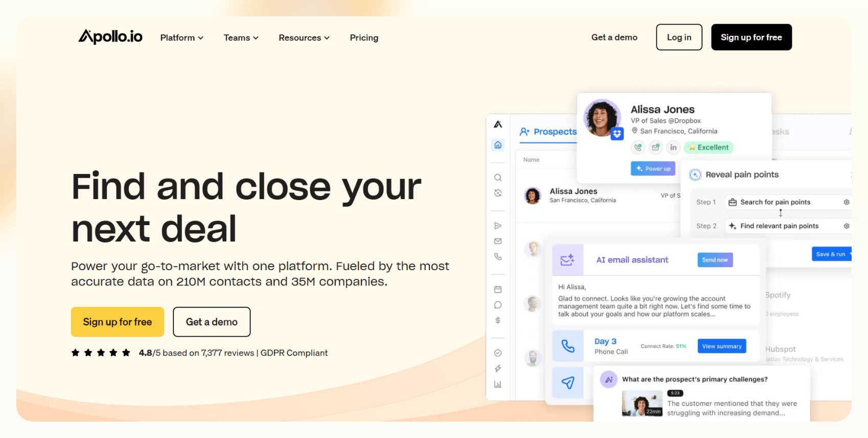
Task: Click the Name column header
Action: click(531, 160)
